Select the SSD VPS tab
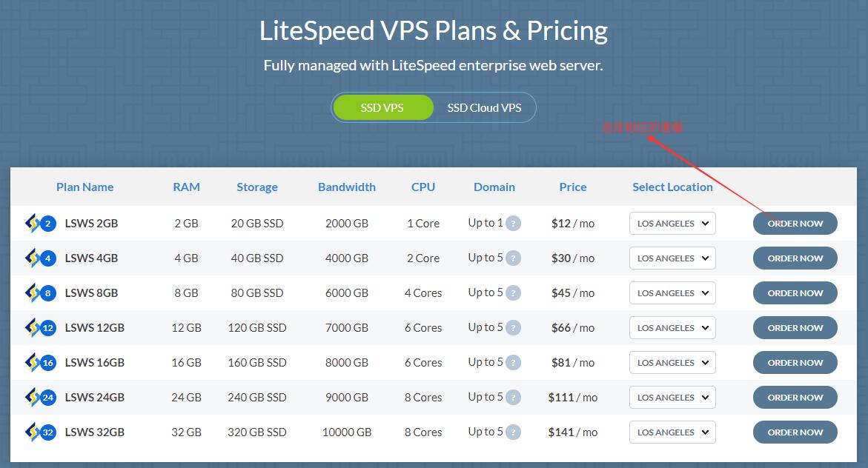The width and height of the screenshot is (868, 468). pos(382,107)
